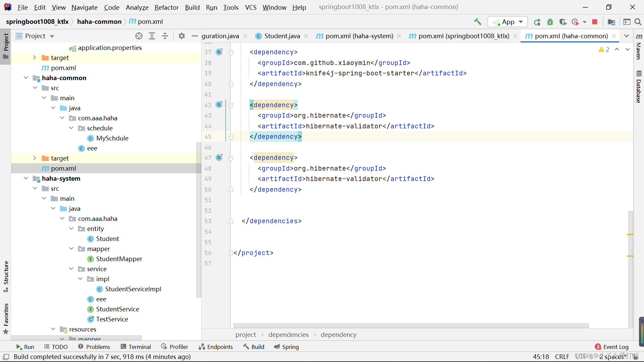Hide the Project tool window
Image resolution: width=644 pixels, height=362 pixels.
[195, 36]
